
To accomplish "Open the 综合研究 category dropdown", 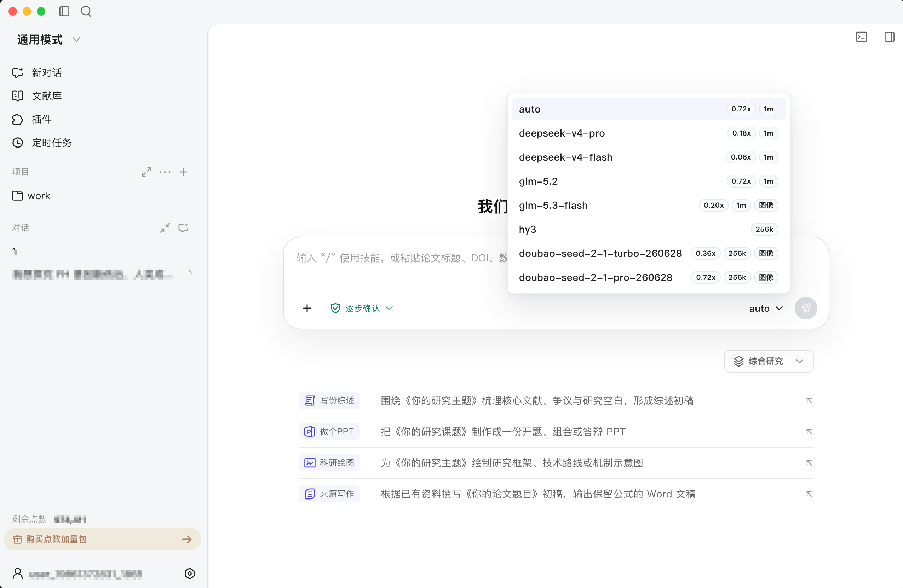I will point(768,361).
